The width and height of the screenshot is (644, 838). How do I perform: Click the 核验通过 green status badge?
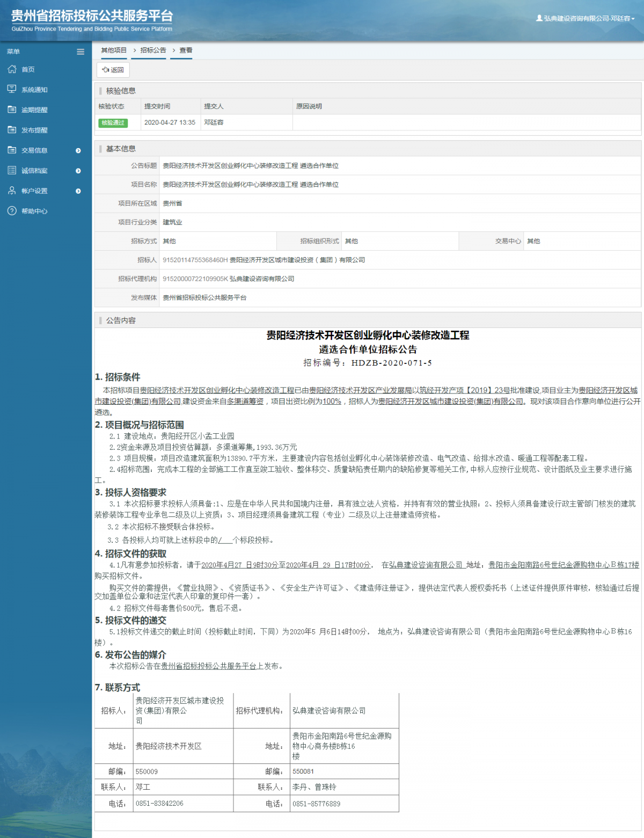113,123
